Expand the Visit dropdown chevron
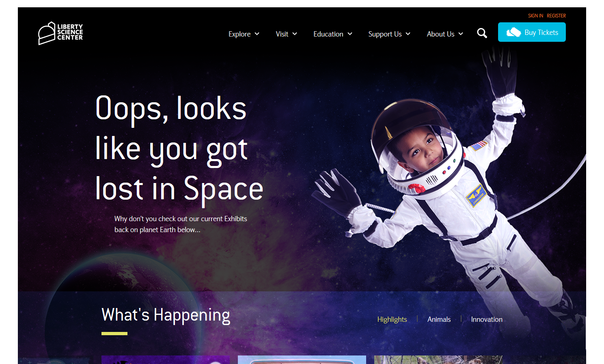604x364 pixels. [295, 34]
